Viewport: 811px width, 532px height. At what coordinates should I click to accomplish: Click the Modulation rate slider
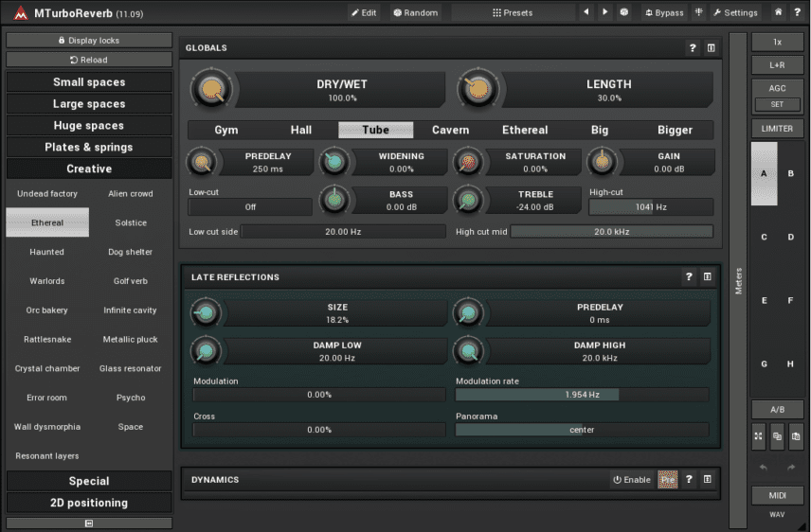tap(582, 395)
